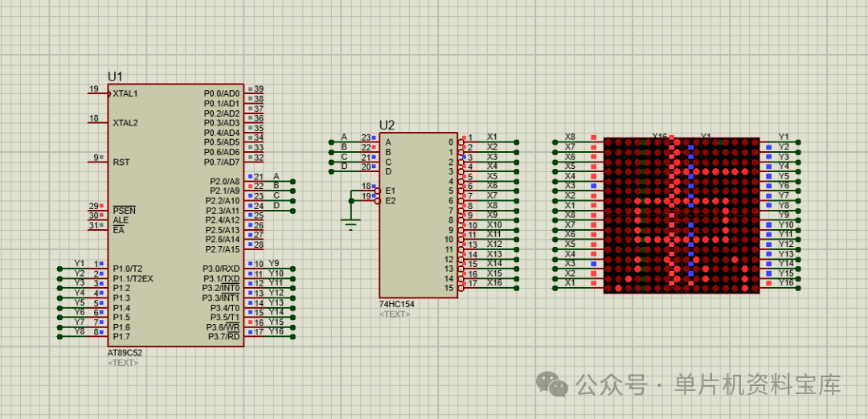The image size is (868, 419).
Task: Select the P3.1/TXD pin label
Action: point(222,278)
